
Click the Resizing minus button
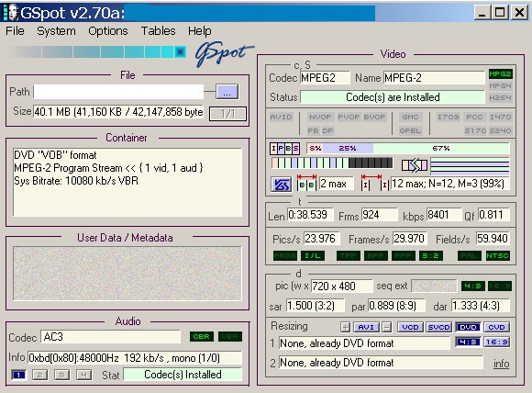click(x=386, y=327)
